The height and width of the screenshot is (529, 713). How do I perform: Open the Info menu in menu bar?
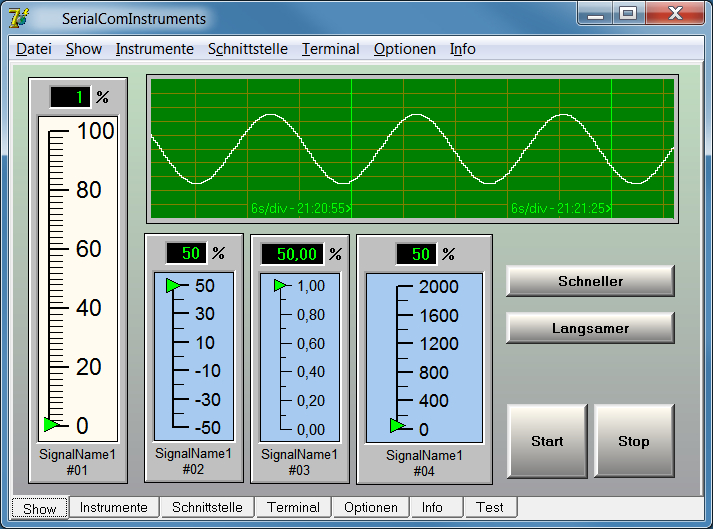click(462, 49)
